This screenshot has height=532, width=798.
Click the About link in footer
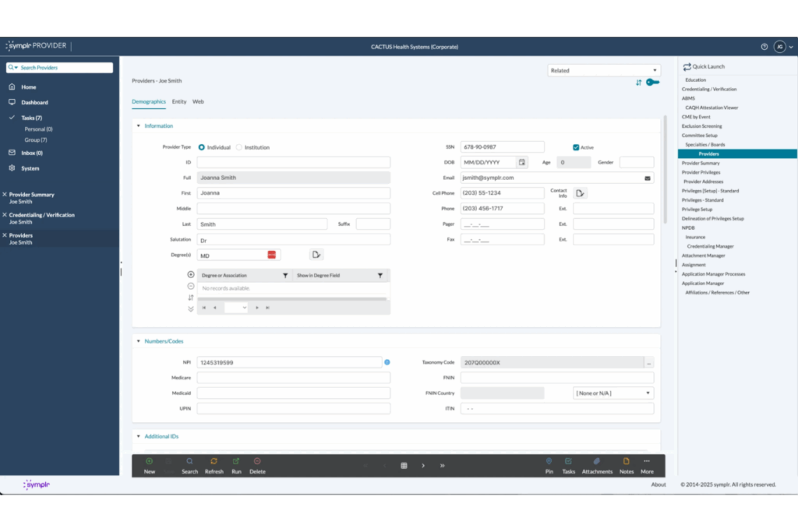point(658,485)
